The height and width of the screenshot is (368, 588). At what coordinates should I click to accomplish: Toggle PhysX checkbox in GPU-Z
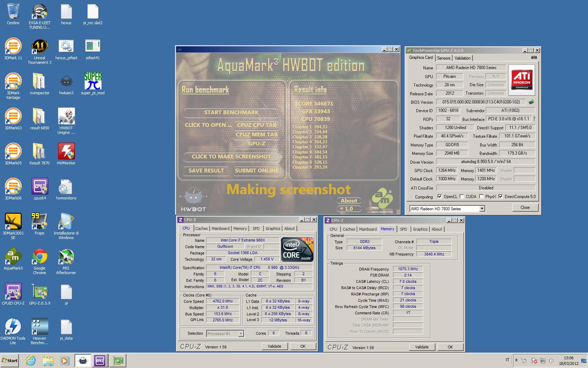[481, 197]
